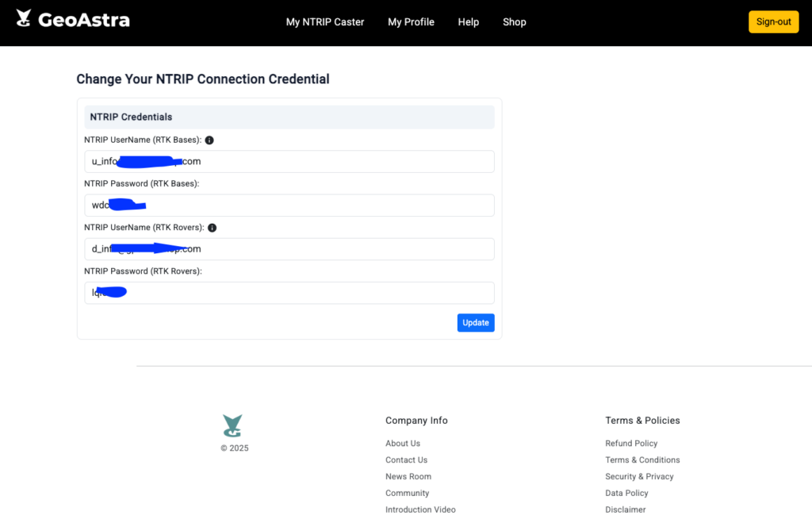Click the green footer logo icon
This screenshot has width=812, height=519.
pos(232,426)
